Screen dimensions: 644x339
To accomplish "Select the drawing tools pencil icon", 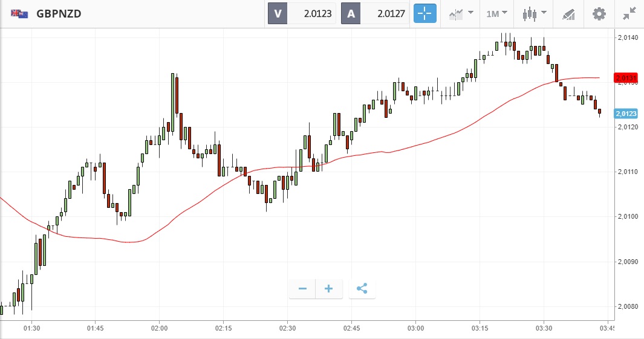I will coord(568,13).
